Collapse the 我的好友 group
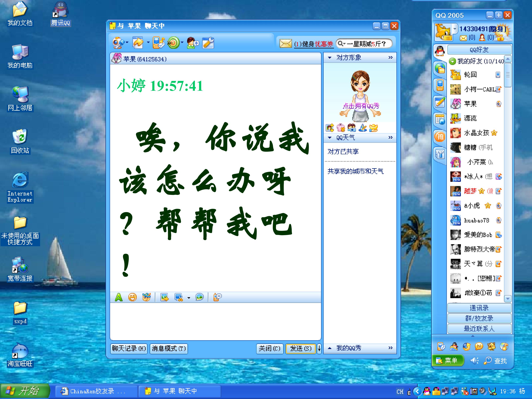The width and height of the screenshot is (532, 399). [452, 61]
